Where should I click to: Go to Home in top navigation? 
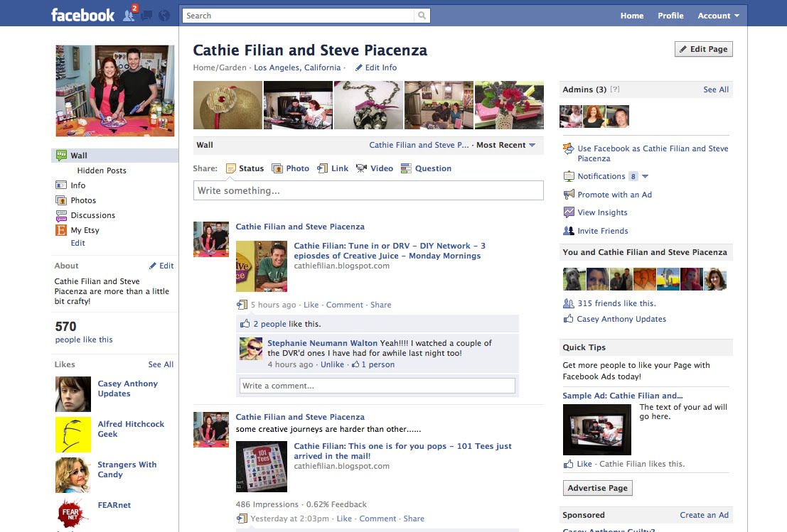pos(632,16)
